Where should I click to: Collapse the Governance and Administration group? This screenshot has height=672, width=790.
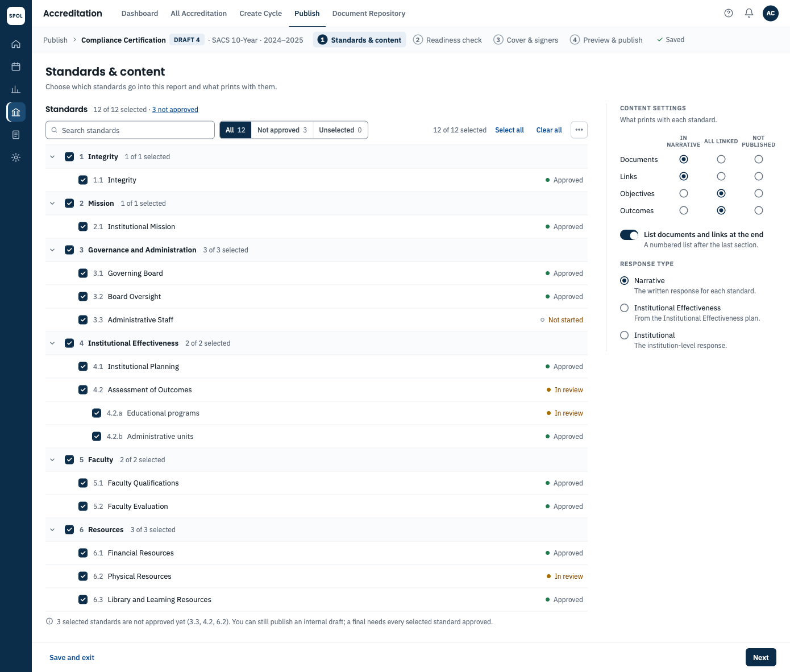[x=52, y=250]
